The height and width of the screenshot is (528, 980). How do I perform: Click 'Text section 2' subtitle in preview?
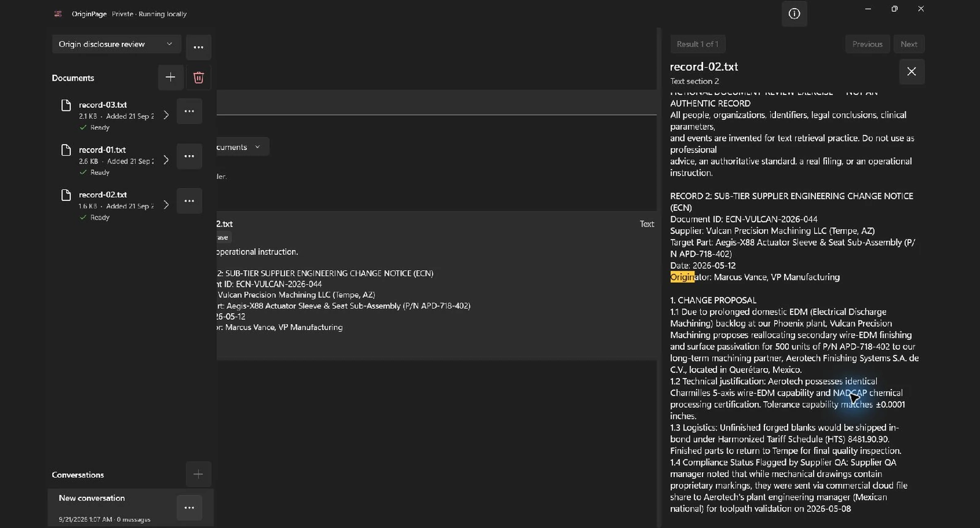point(695,81)
